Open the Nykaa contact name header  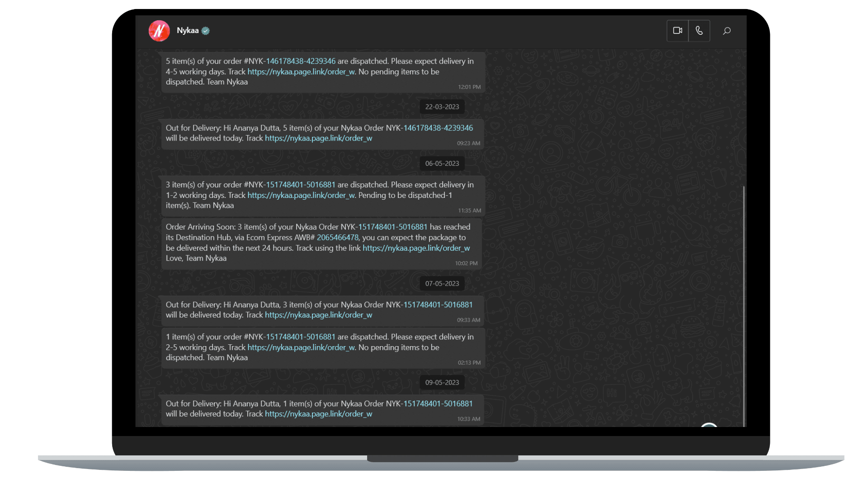click(188, 31)
